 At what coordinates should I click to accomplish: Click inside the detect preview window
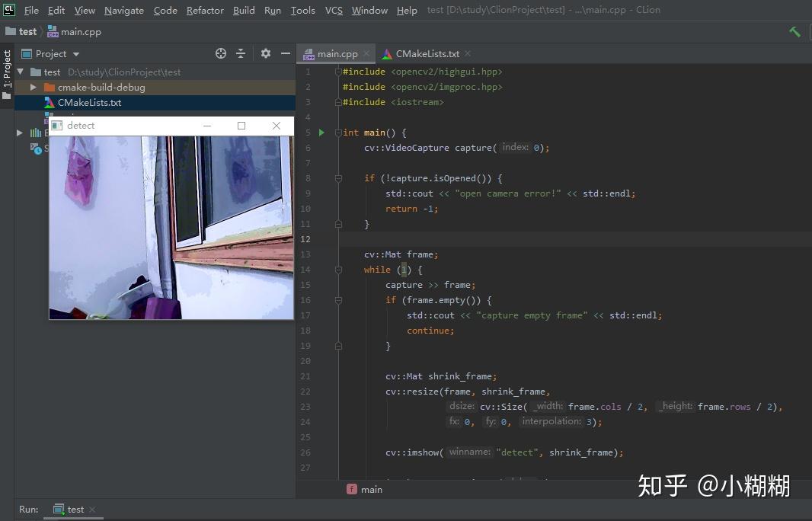171,229
